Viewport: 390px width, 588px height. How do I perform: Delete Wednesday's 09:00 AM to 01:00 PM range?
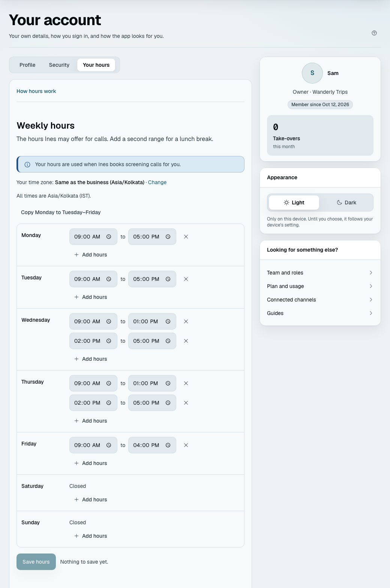pos(186,321)
